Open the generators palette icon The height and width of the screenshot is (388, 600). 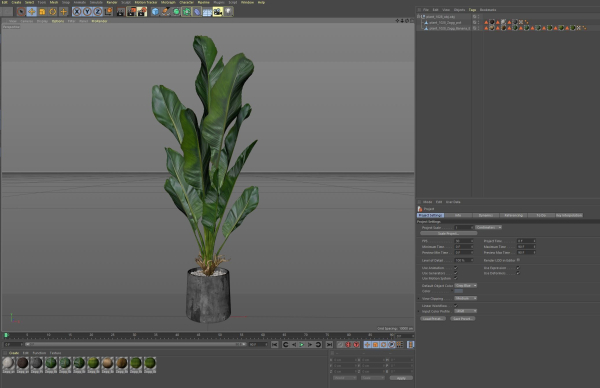point(176,12)
